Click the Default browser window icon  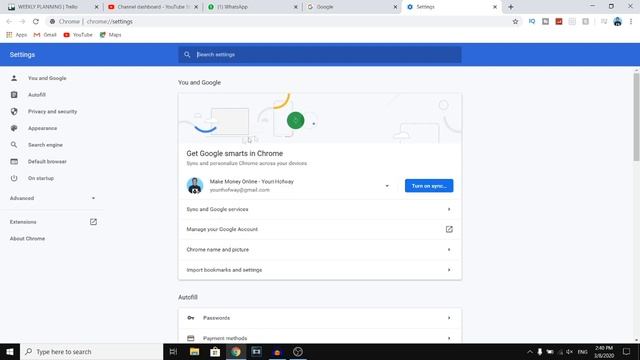[x=14, y=162]
